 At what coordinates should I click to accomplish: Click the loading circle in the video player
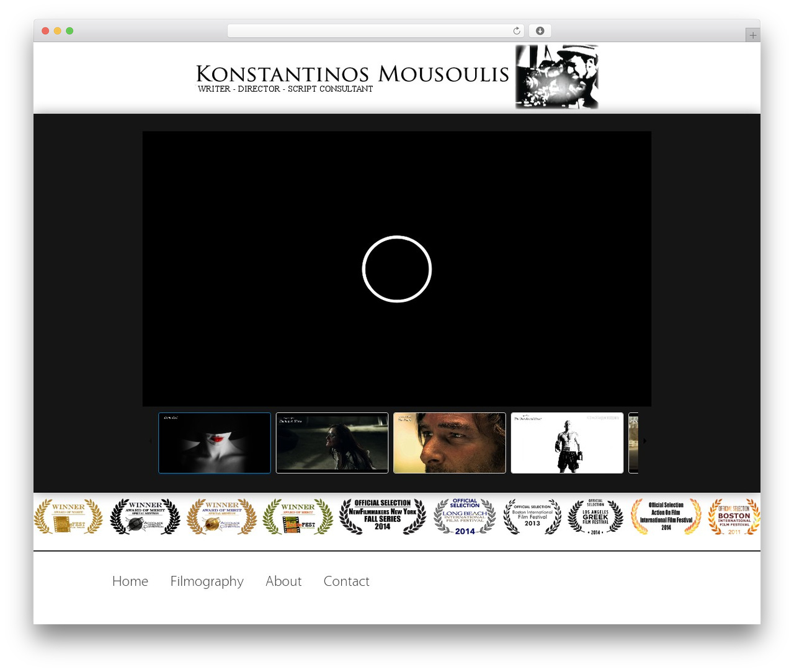click(x=397, y=269)
